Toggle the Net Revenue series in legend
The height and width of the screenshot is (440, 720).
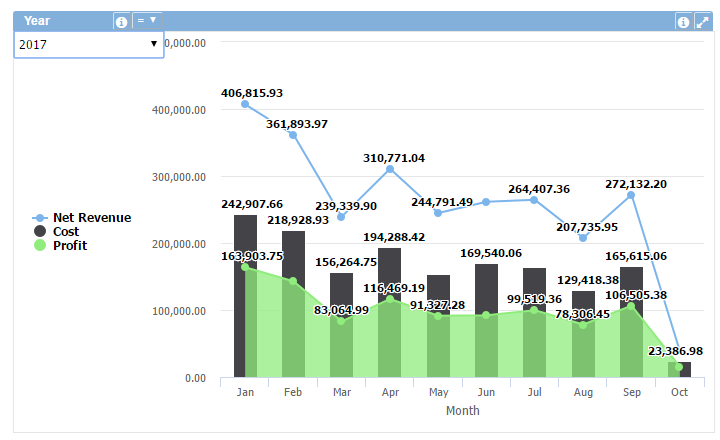(x=91, y=217)
